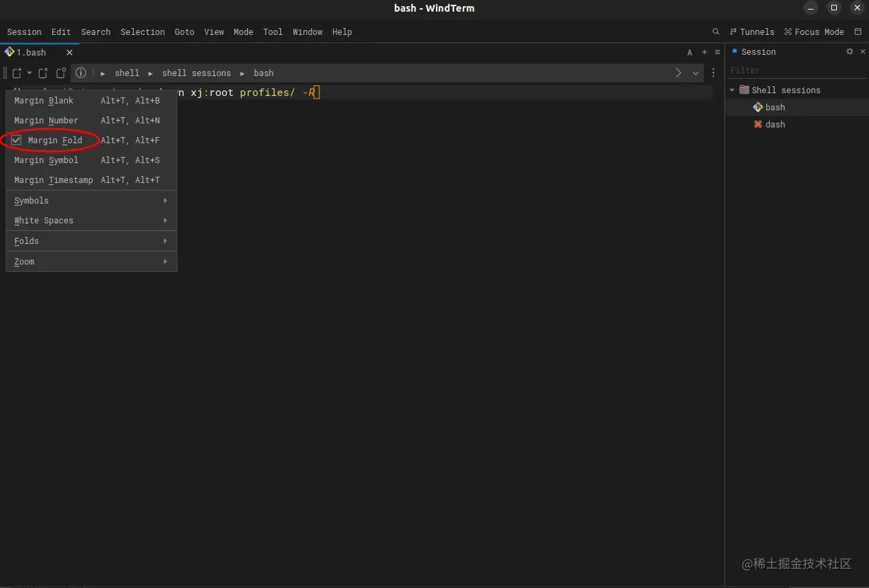Click the 'shell sessions' breadcrumb

click(196, 73)
